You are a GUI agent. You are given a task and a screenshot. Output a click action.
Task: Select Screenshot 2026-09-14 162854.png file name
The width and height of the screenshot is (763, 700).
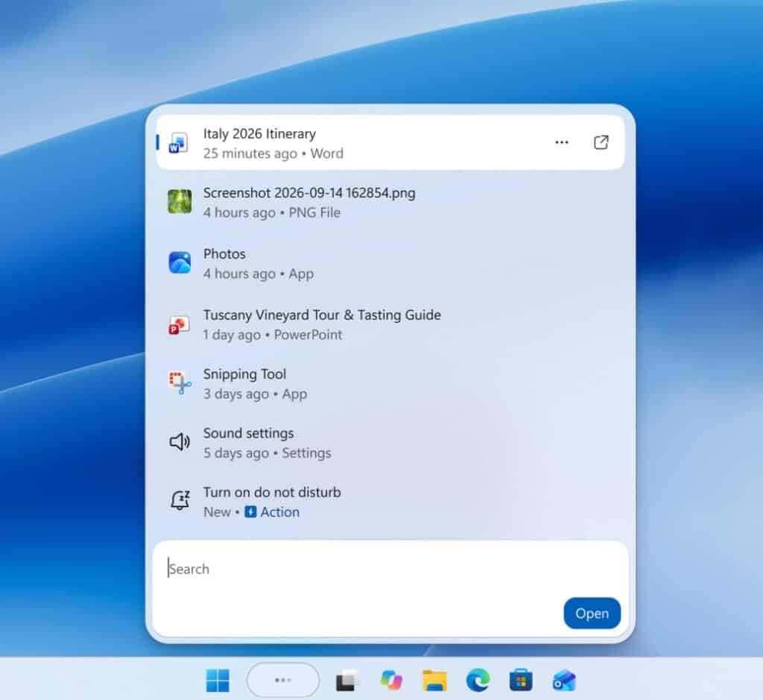309,193
